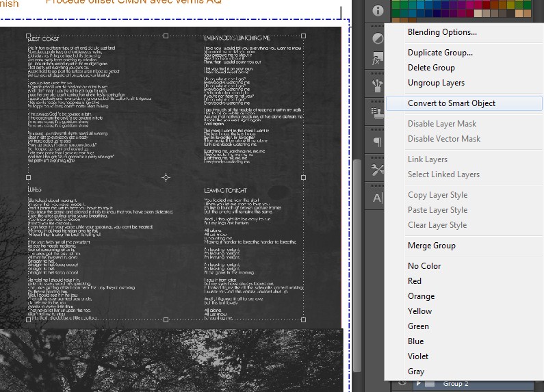Click the LEAVING TONIGHT heading text
The width and height of the screenshot is (544, 392).
pyautogui.click(x=225, y=190)
